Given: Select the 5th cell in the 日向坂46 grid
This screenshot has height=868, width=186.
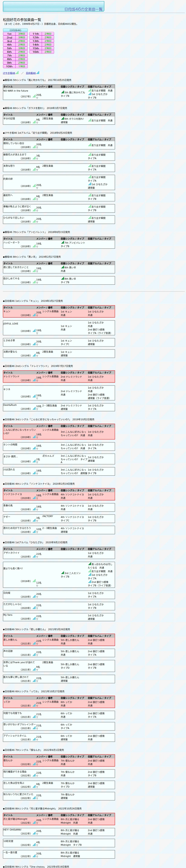Looking at the screenshot, I should click(x=9, y=48).
